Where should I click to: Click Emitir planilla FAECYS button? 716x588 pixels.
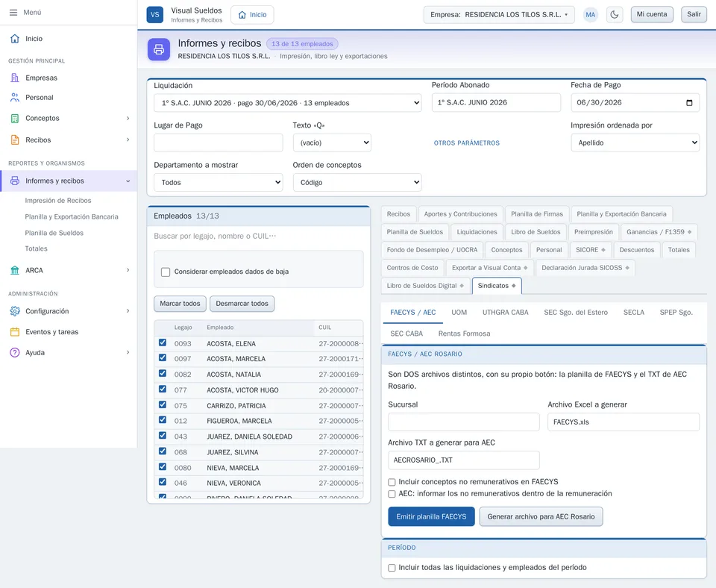(x=431, y=516)
